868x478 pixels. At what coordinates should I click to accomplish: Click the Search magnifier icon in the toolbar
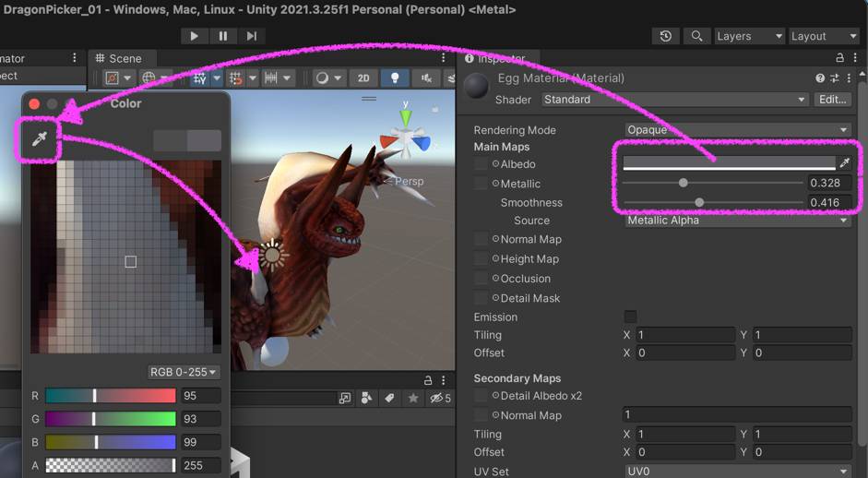click(x=696, y=36)
